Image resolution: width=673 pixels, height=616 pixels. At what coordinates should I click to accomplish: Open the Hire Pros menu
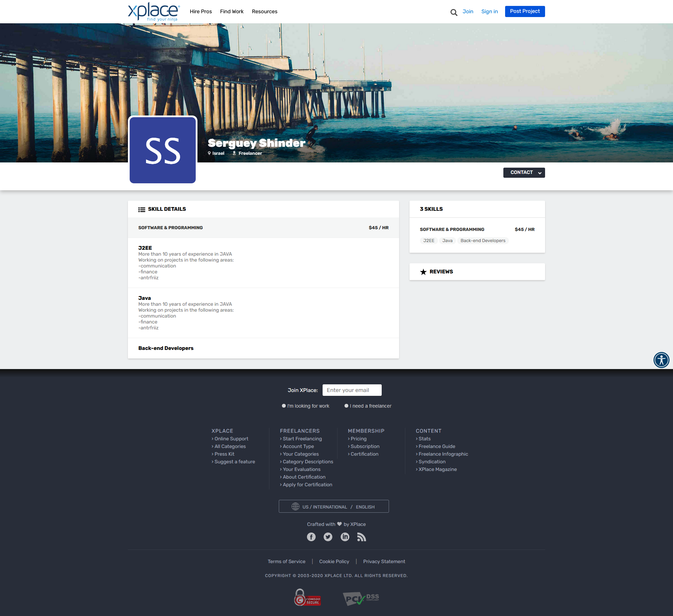click(x=201, y=11)
